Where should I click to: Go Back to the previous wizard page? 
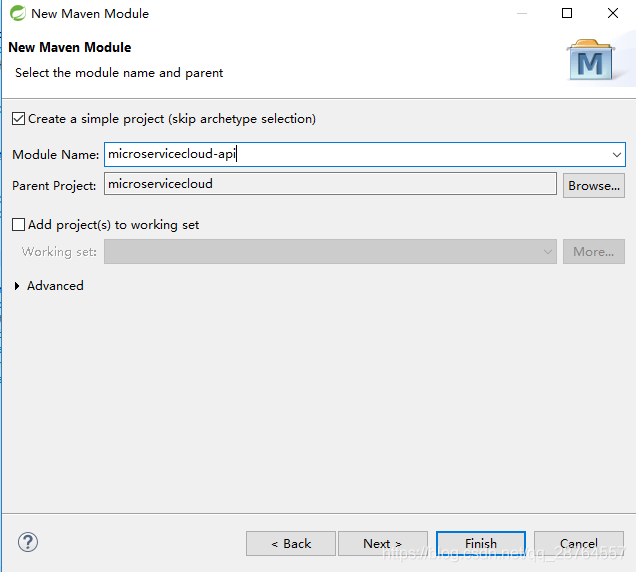click(x=291, y=544)
